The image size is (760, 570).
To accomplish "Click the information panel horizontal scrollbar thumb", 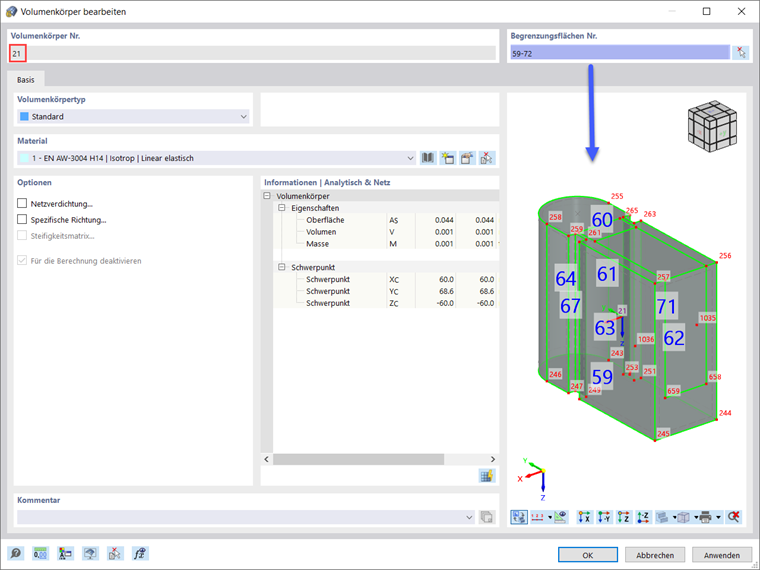I will [x=358, y=459].
